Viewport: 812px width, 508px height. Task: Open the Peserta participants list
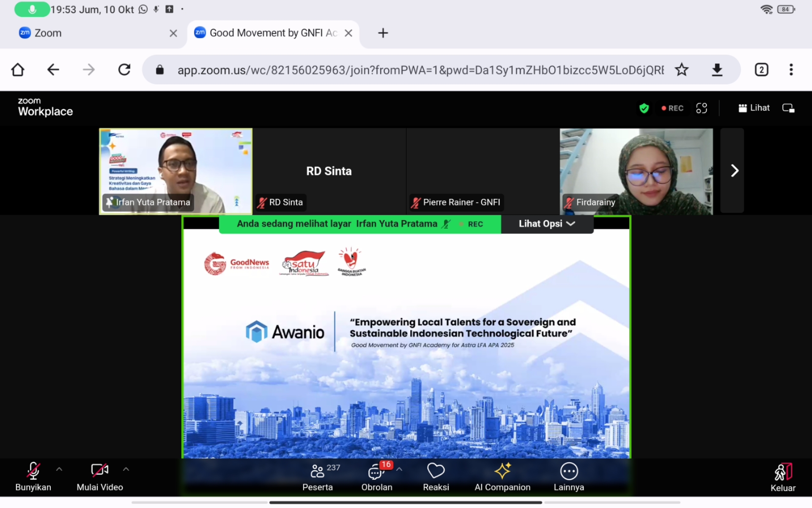pos(318,471)
